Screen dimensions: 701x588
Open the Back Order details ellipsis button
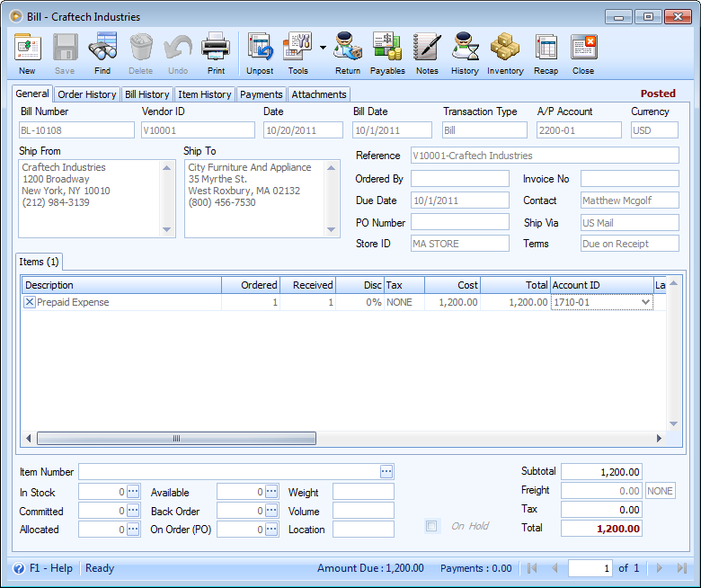click(271, 510)
